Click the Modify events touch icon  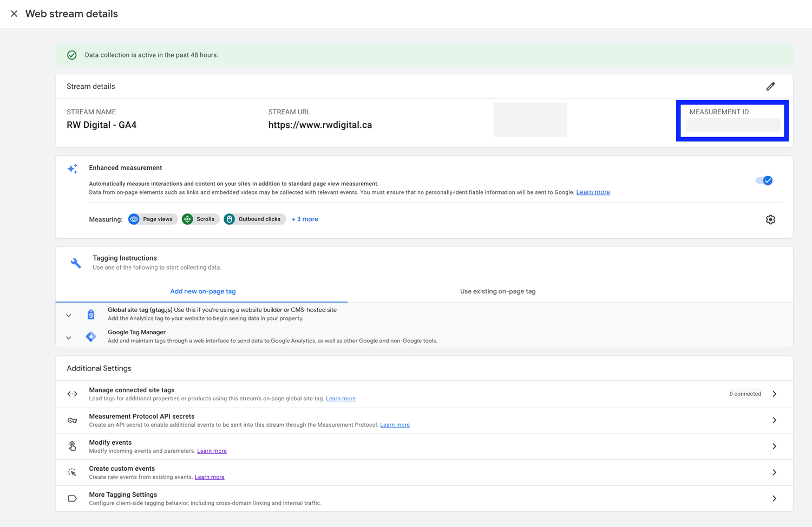(73, 446)
